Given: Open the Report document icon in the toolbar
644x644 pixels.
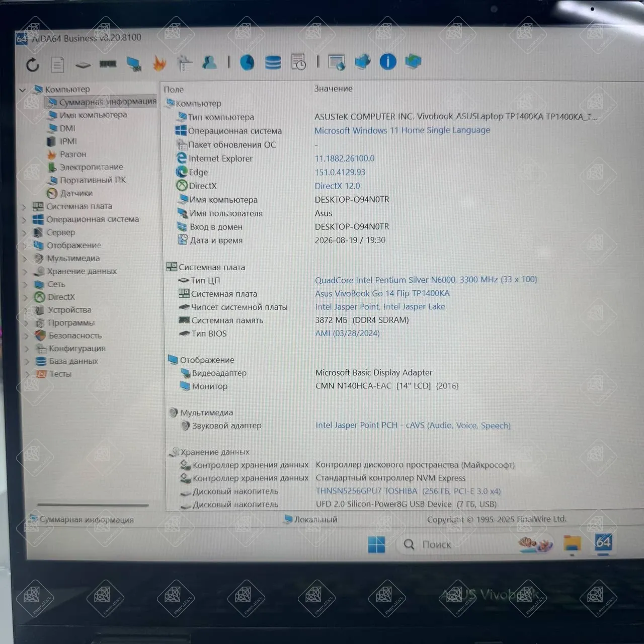Looking at the screenshot, I should click(x=58, y=64).
